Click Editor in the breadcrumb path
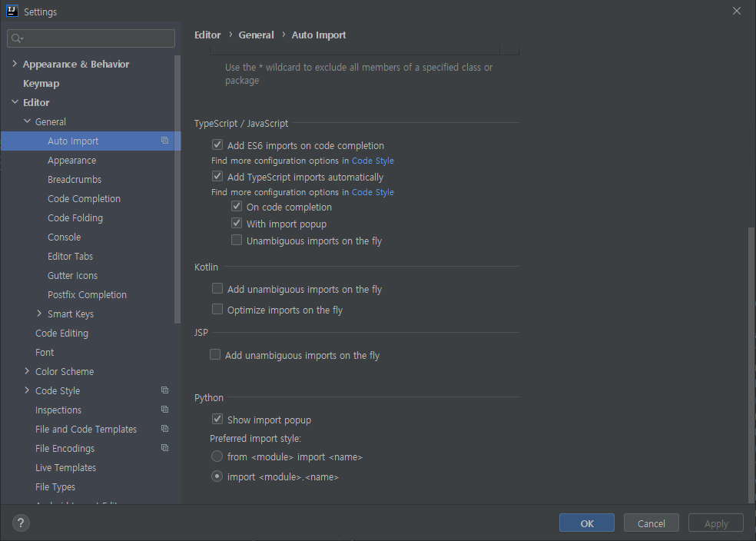Screen dimensions: 756x541 coord(207,35)
